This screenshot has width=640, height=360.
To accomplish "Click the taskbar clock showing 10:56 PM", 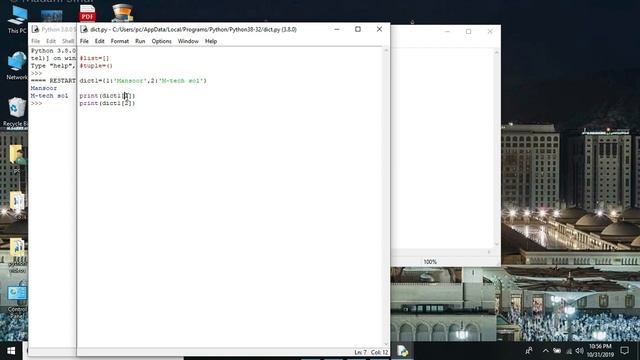I will [600, 351].
